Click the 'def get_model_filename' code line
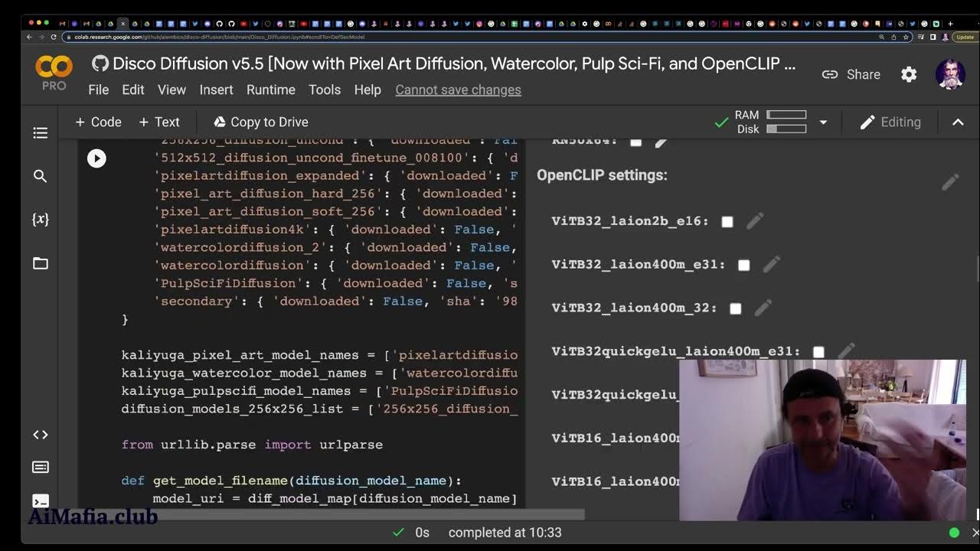980x551 pixels. pyautogui.click(x=292, y=481)
